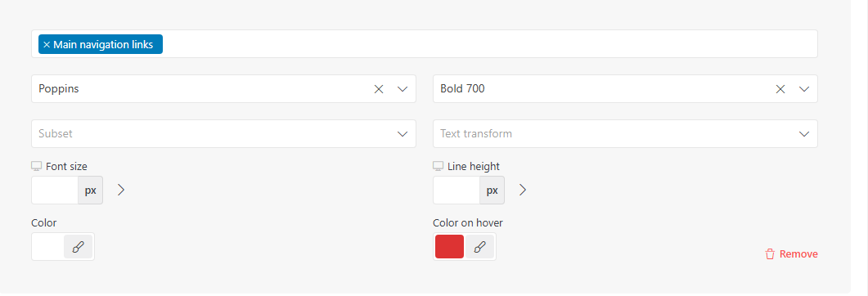868x296 pixels.
Task: Remove the Main navigation links tag
Action: (x=47, y=45)
